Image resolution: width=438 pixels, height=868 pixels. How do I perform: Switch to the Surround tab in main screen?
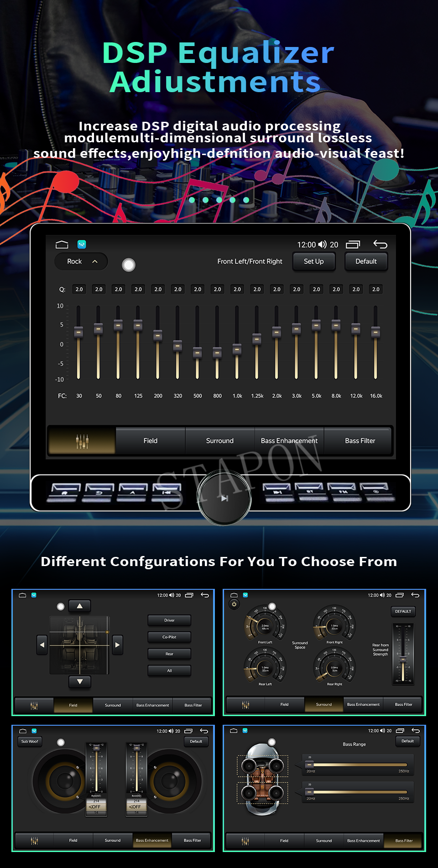click(219, 441)
